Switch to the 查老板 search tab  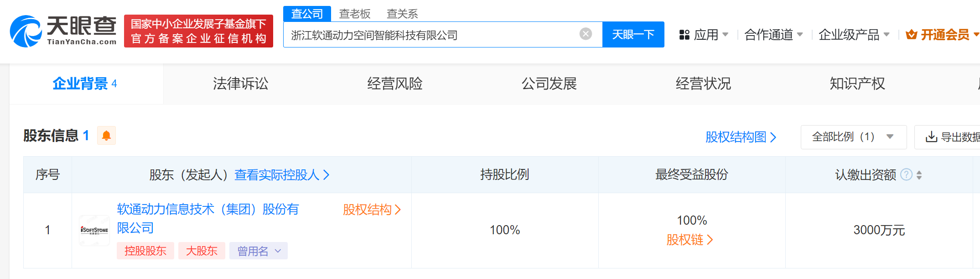pos(354,14)
